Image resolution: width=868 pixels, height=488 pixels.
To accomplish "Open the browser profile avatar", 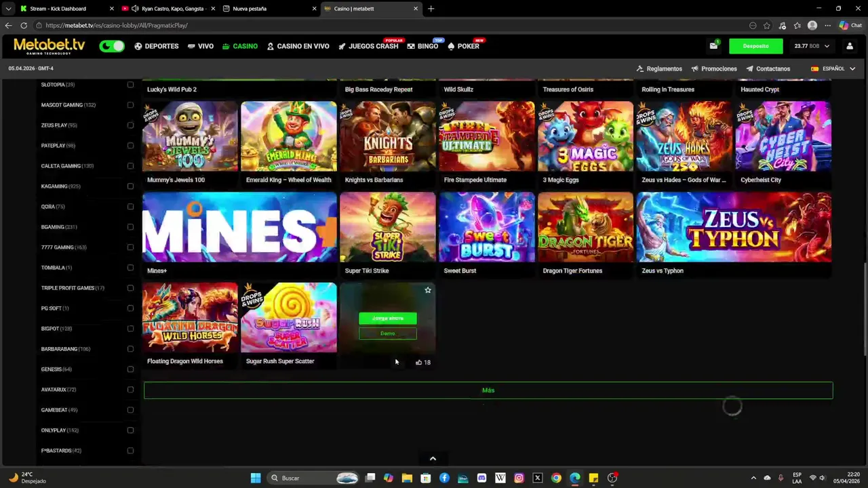I will pyautogui.click(x=812, y=26).
